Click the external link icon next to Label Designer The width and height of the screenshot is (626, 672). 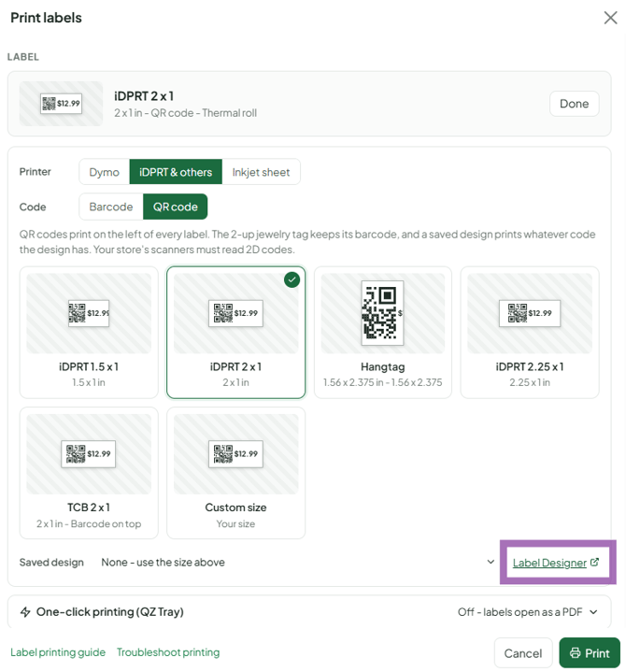click(x=594, y=562)
